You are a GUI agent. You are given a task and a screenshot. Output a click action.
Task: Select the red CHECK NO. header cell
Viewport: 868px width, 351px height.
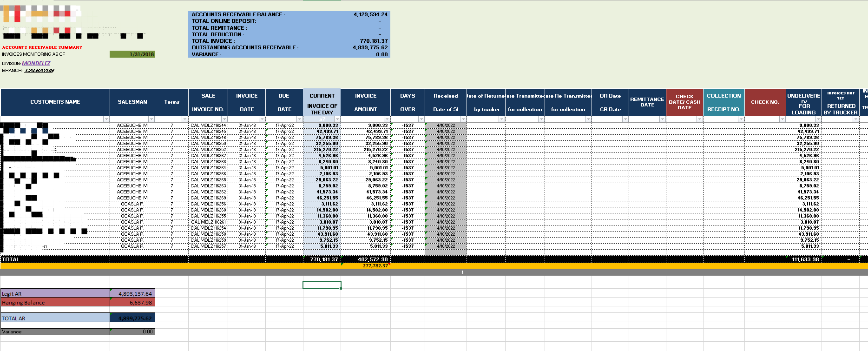(765, 102)
